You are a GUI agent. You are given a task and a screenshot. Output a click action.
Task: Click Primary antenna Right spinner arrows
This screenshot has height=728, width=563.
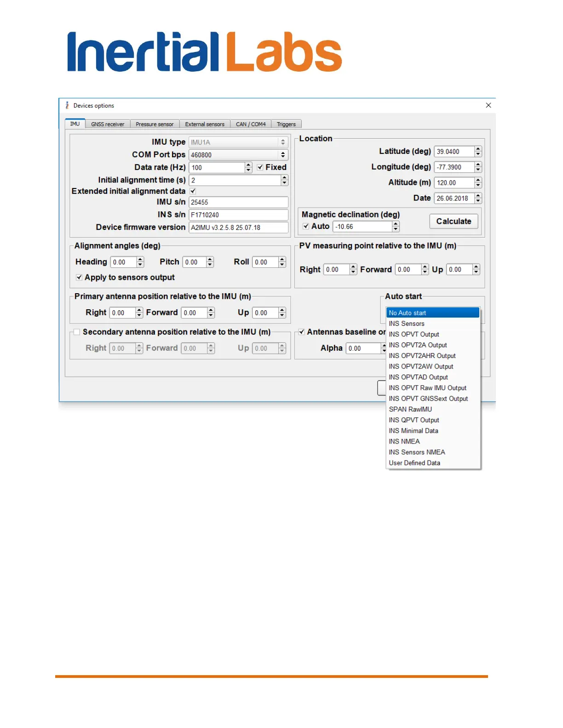[x=139, y=313]
